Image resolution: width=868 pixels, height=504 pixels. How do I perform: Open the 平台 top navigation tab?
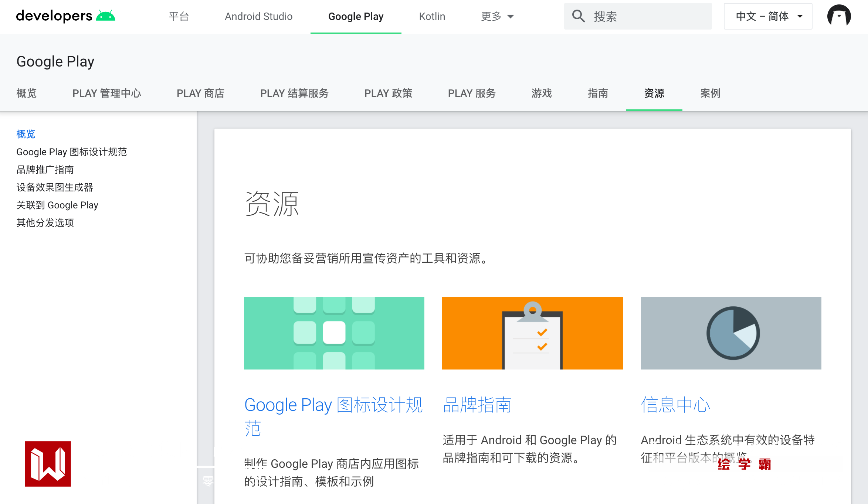(x=179, y=16)
